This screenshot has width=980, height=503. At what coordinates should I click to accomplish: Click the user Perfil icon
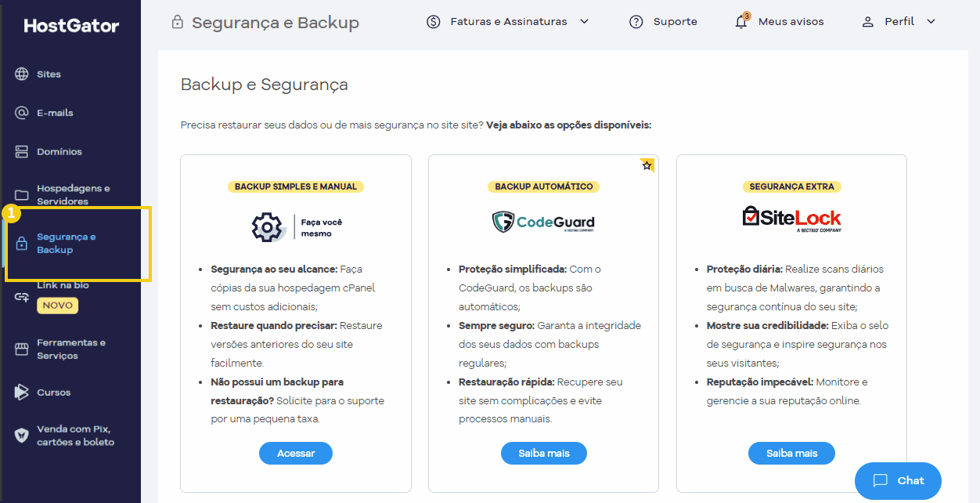coord(867,22)
